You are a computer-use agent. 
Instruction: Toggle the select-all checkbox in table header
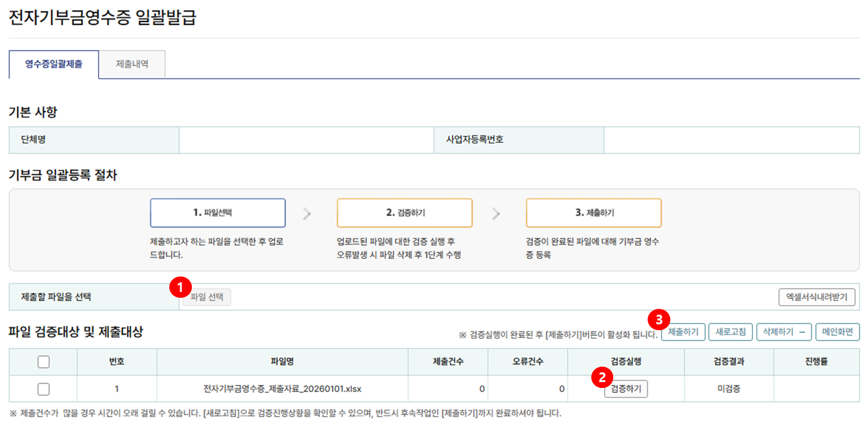[x=43, y=362]
